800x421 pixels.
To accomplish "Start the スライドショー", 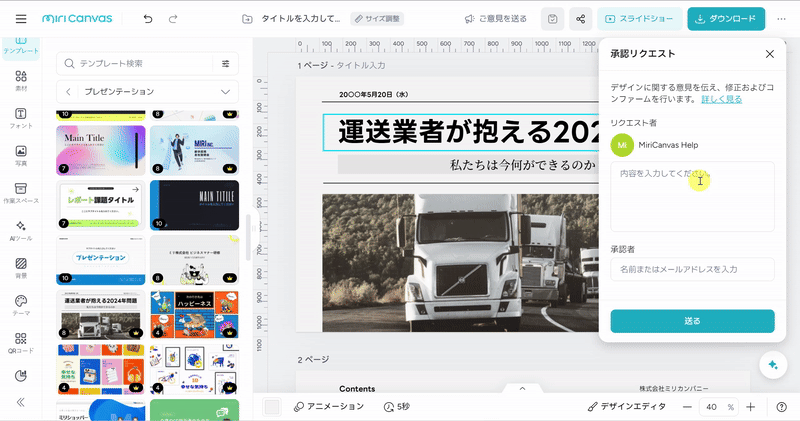I will (639, 19).
